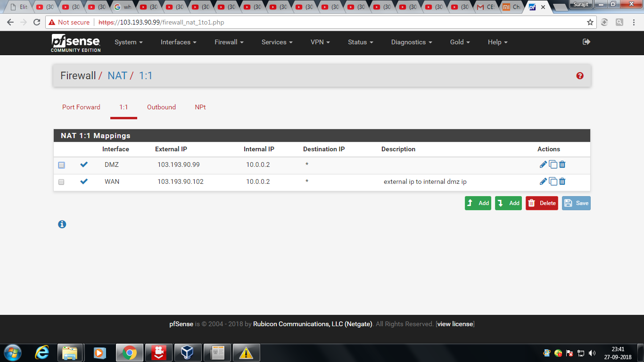Screen dimensions: 644x362
Task: Select the DMZ mapping checkbox
Action: 61,165
